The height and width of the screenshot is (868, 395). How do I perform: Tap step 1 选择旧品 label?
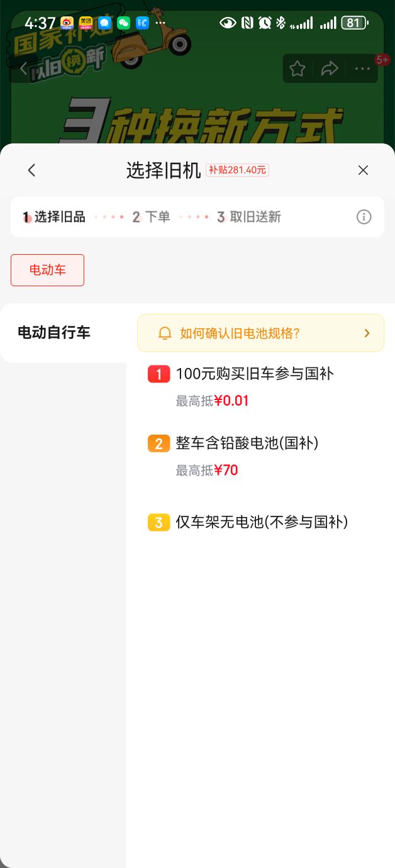[54, 217]
